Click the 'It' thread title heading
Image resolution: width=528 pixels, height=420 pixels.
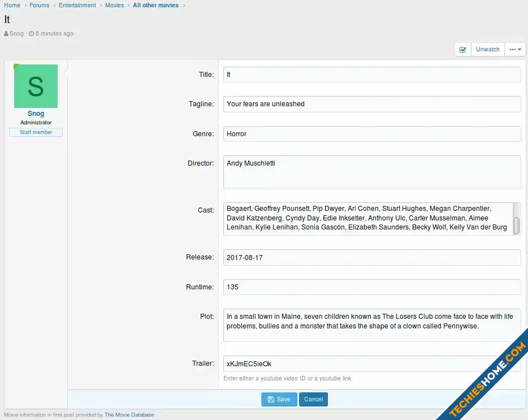[7, 20]
